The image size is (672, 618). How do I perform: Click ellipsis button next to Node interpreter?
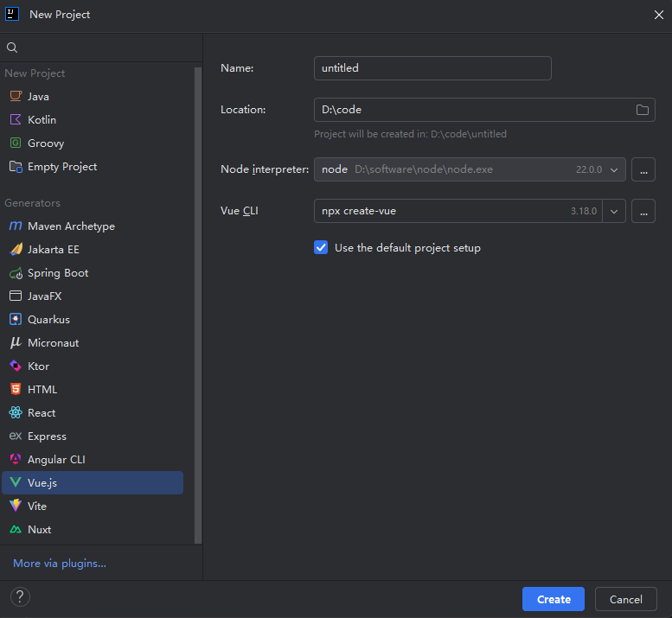[x=643, y=169]
